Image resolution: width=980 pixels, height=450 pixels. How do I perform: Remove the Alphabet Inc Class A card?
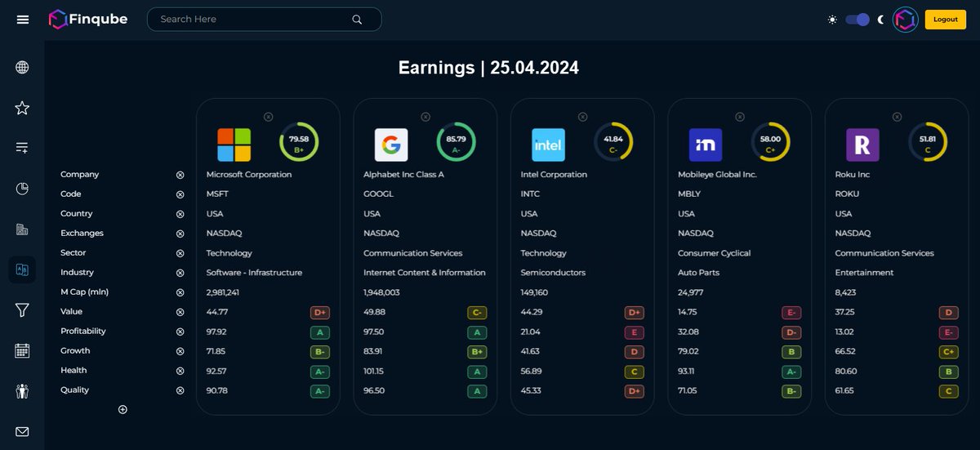coord(425,117)
